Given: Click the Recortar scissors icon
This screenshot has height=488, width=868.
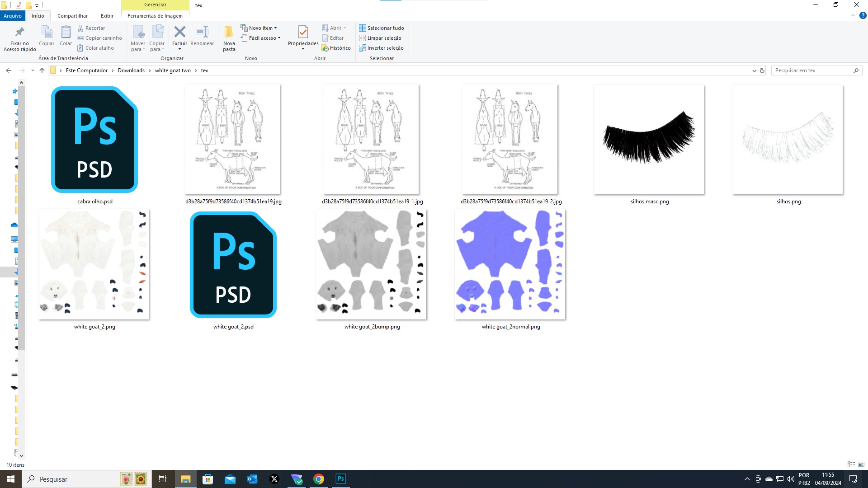Looking at the screenshot, I should pyautogui.click(x=80, y=28).
